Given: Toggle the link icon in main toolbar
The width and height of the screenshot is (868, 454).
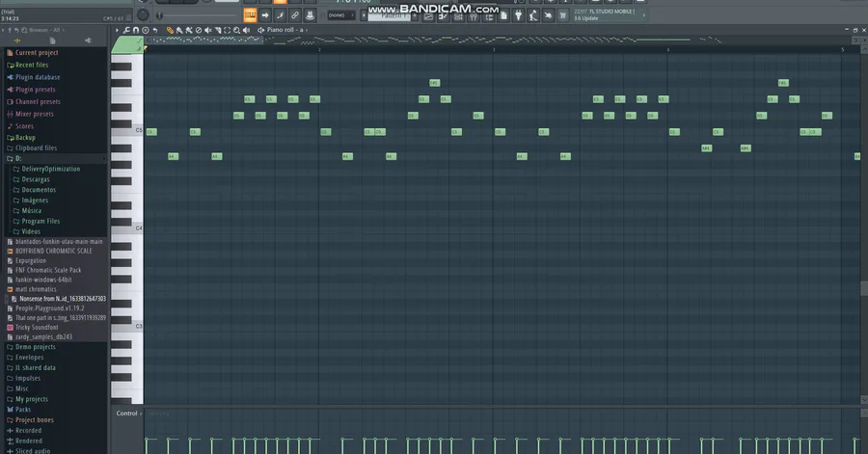Looking at the screenshot, I should (x=295, y=14).
